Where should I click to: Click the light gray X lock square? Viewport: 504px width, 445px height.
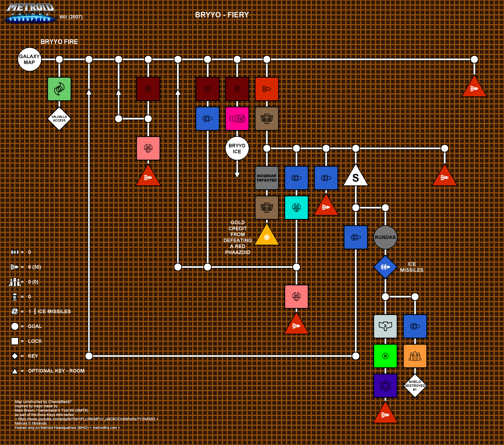click(385, 326)
